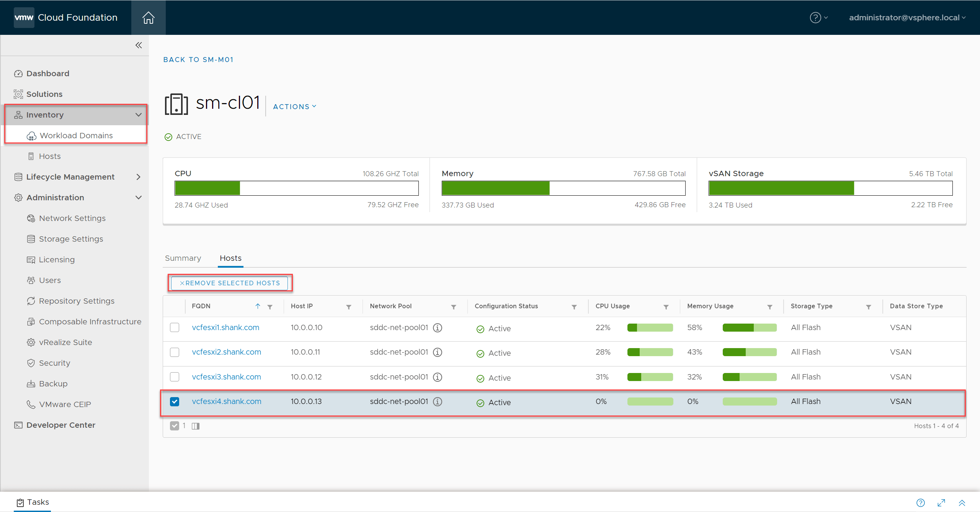Show network pool info for vcfesxi4 row

pos(438,402)
